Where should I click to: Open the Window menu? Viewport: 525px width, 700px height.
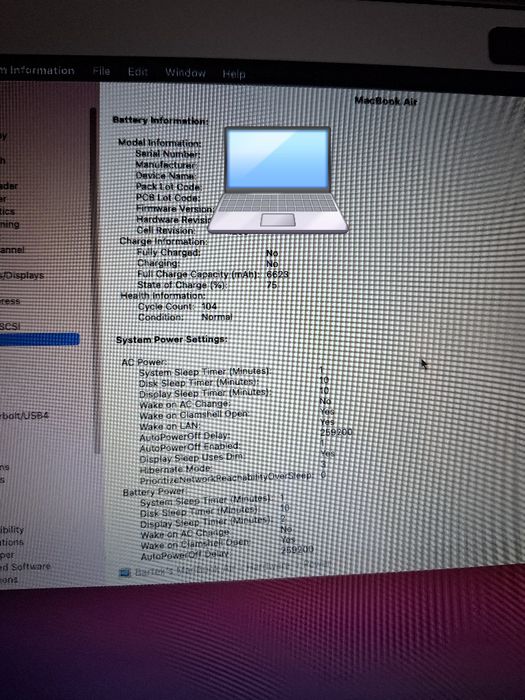(x=185, y=73)
